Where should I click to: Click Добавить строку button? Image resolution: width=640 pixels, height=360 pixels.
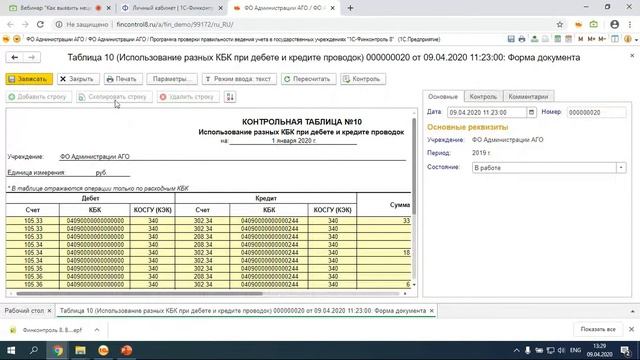coord(38,97)
